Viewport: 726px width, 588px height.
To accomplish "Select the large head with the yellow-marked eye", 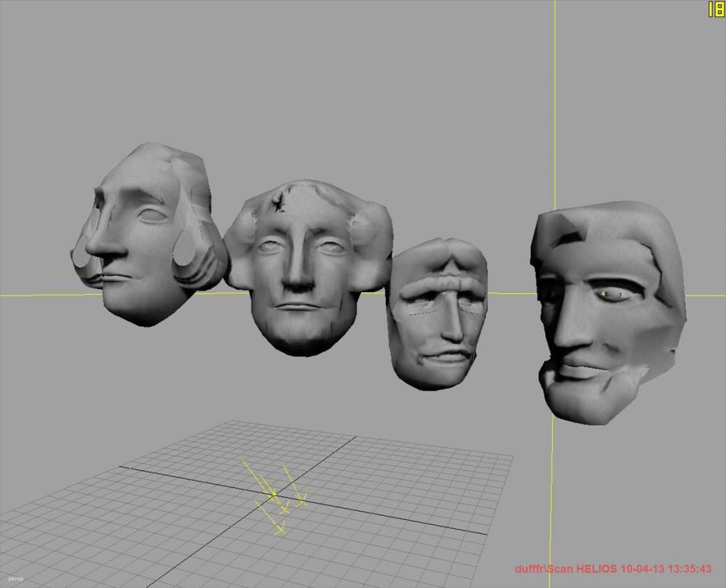I will (x=608, y=312).
